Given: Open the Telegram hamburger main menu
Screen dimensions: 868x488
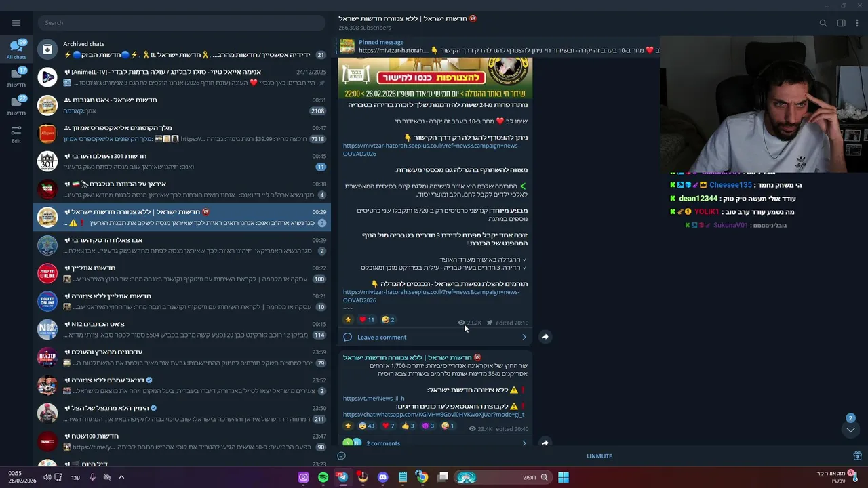Looking at the screenshot, I should click(x=16, y=23).
